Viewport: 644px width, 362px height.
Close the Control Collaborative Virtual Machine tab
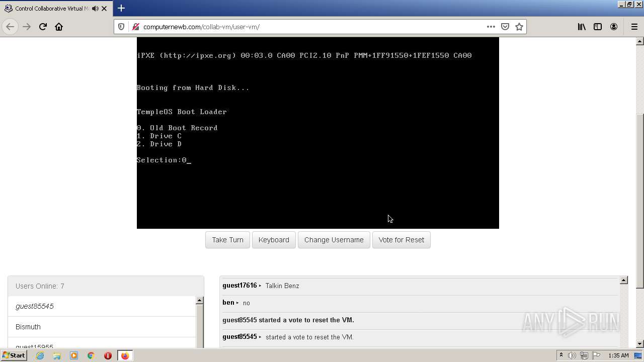[x=104, y=9]
